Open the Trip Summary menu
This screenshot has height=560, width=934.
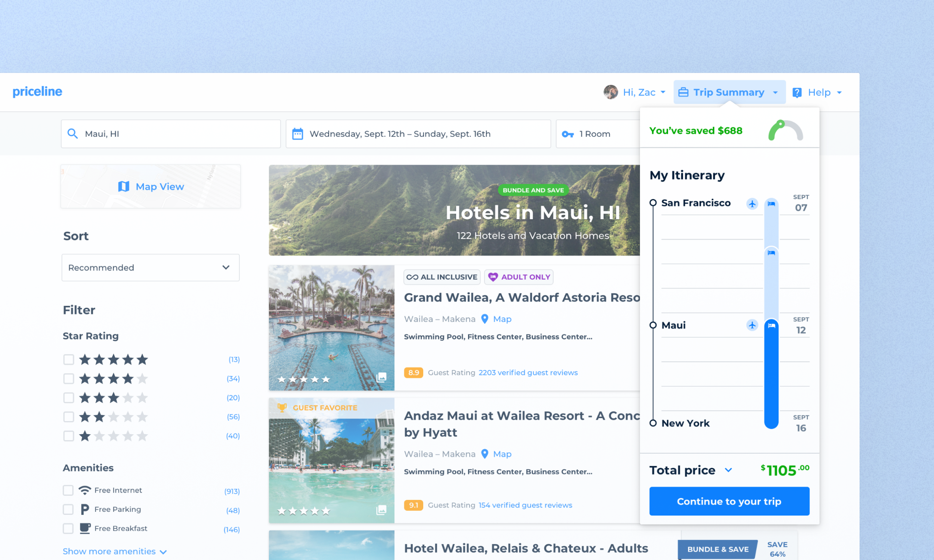click(x=729, y=93)
